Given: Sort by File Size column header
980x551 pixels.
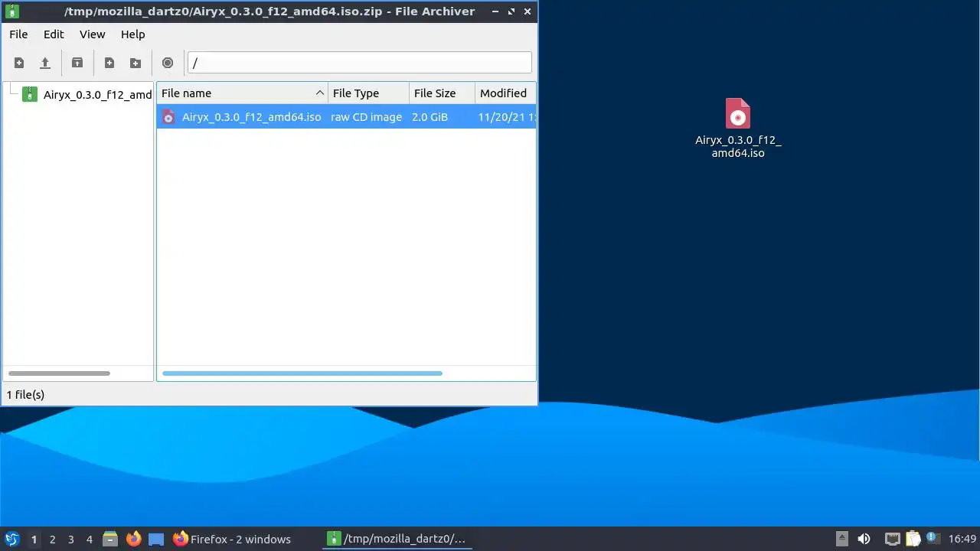Looking at the screenshot, I should point(442,93).
